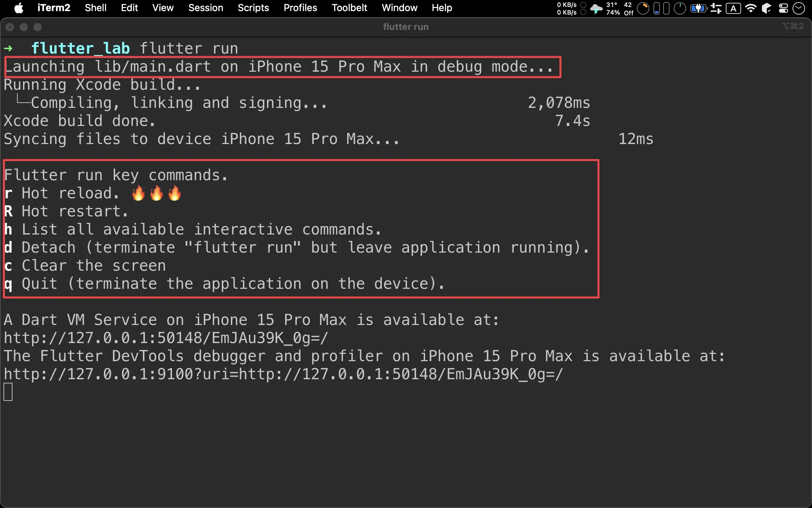
Task: Click the 'R Hot restart.' command line
Action: pyautogui.click(x=66, y=211)
